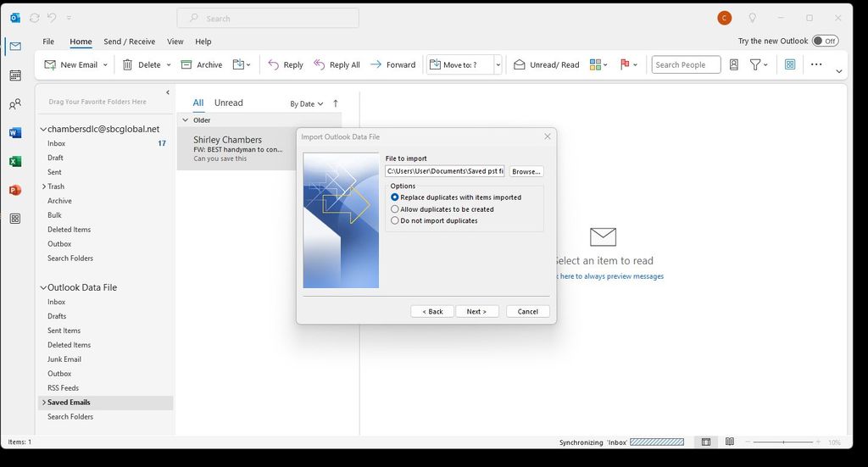
Task: Click the Delete trash can icon
Action: (127, 64)
